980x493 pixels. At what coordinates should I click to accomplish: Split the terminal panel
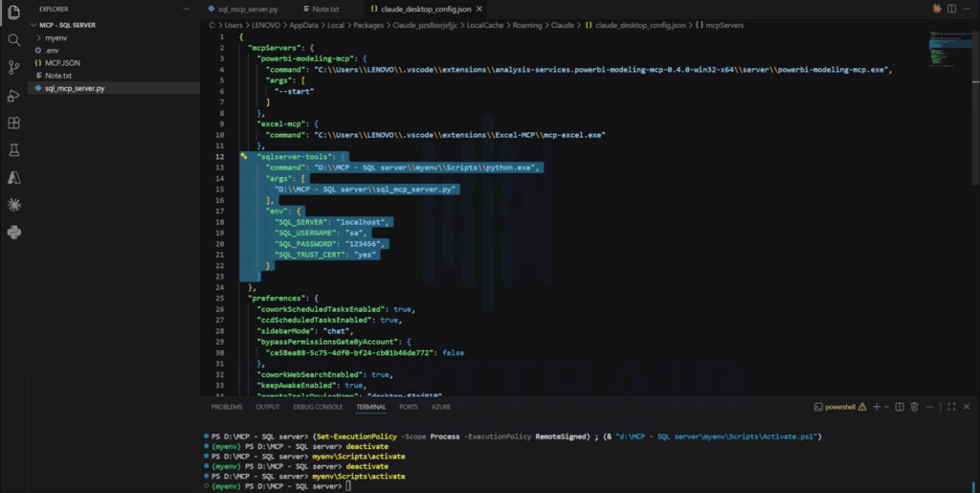(900, 407)
